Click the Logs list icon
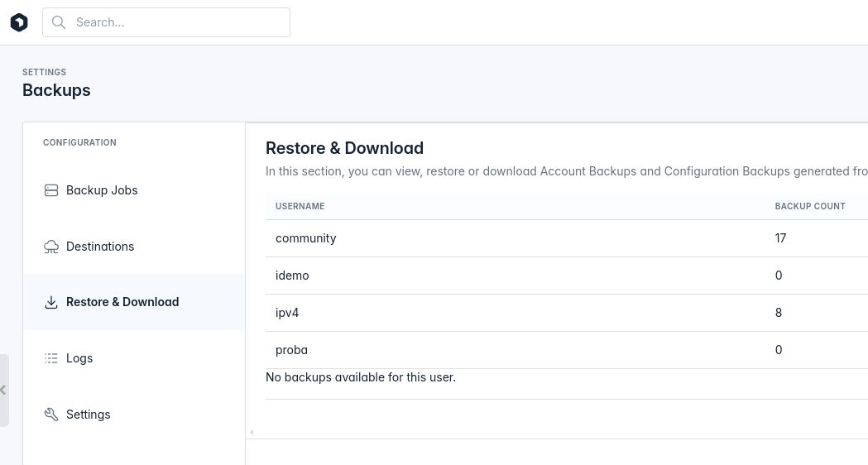This screenshot has width=868, height=465. (51, 359)
